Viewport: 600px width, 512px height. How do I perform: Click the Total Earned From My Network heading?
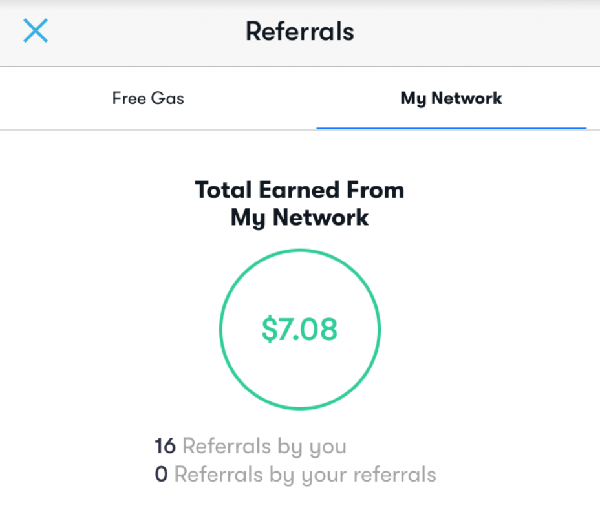coord(300,204)
